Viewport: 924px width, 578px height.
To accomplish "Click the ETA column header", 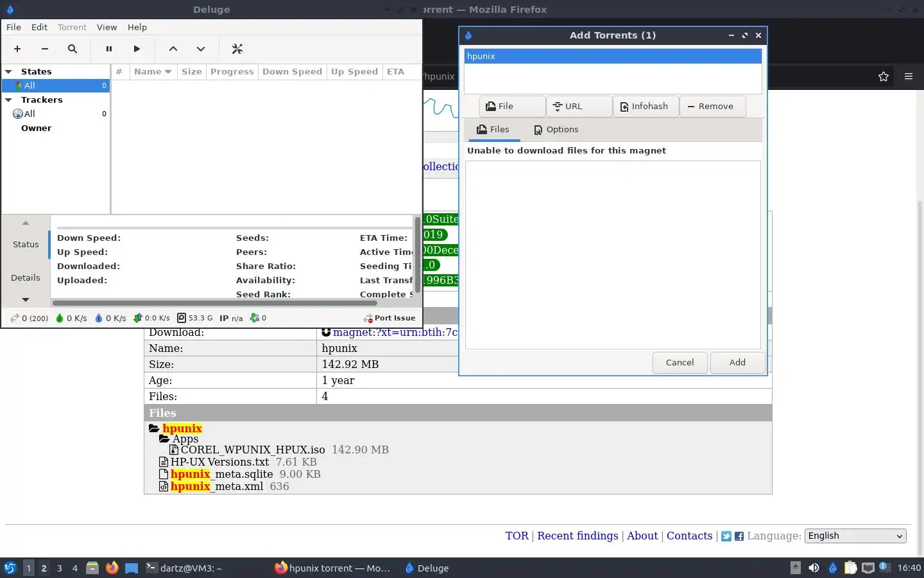I will tap(396, 72).
